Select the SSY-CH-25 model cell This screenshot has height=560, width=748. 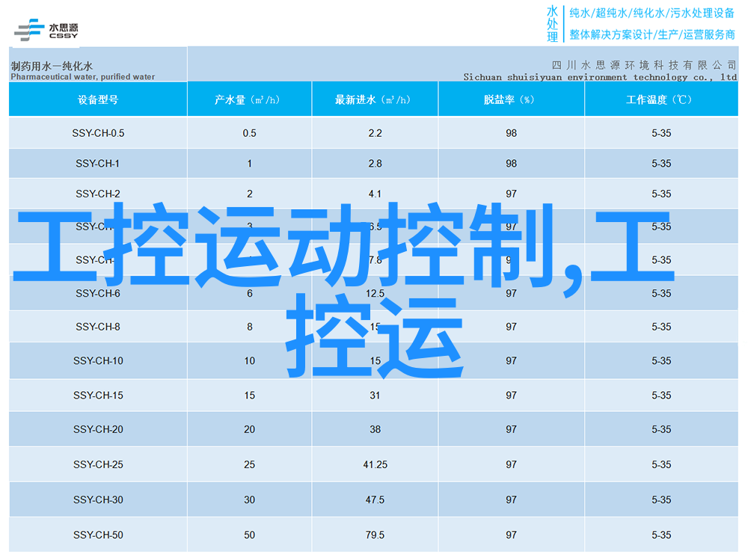click(x=98, y=464)
